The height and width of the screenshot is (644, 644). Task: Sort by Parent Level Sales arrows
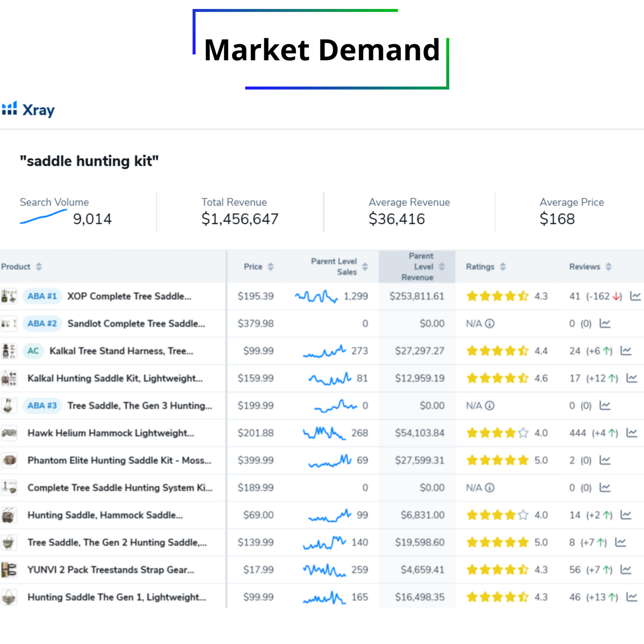pos(365,267)
